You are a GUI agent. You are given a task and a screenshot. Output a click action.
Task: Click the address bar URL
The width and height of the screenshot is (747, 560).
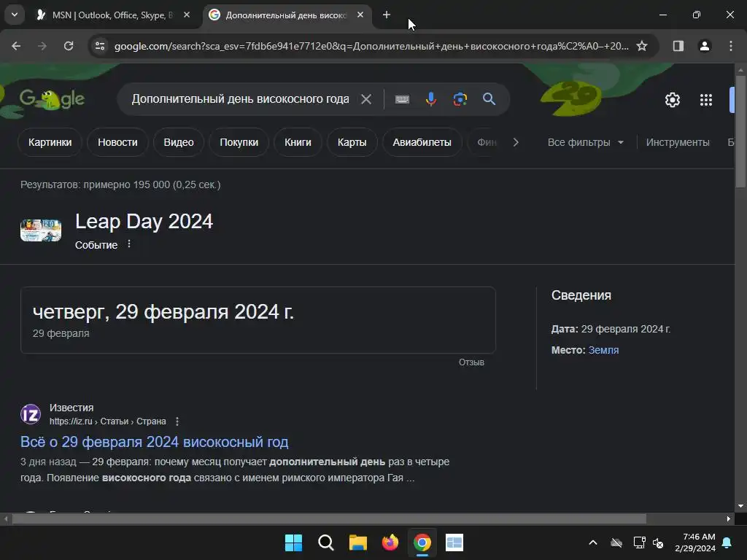pyautogui.click(x=371, y=46)
